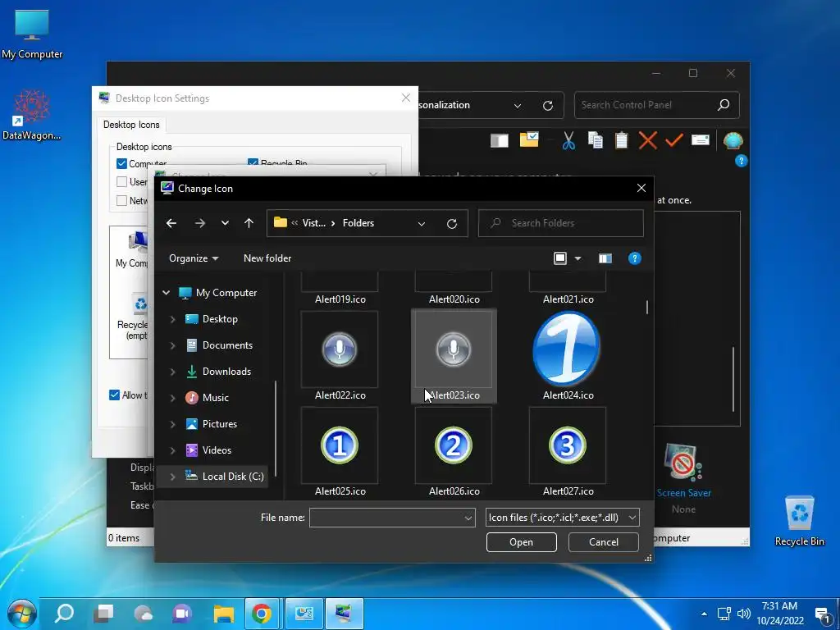Screen dimensions: 840x630
Task: Click the Open button
Action: (x=521, y=542)
